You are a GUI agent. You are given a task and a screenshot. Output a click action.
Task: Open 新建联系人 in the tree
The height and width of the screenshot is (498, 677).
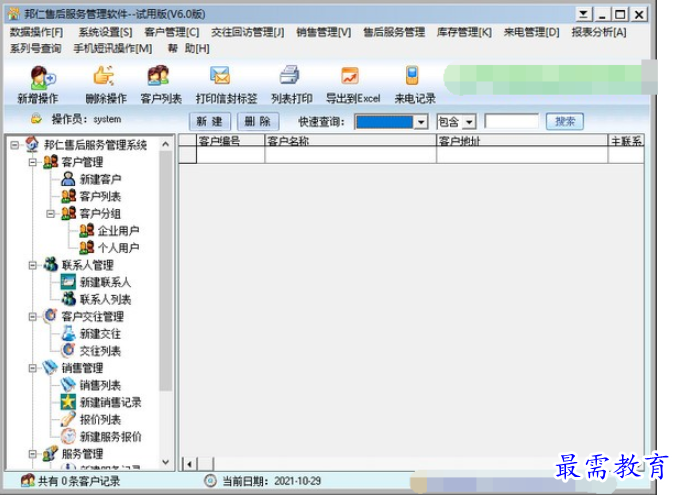click(105, 282)
